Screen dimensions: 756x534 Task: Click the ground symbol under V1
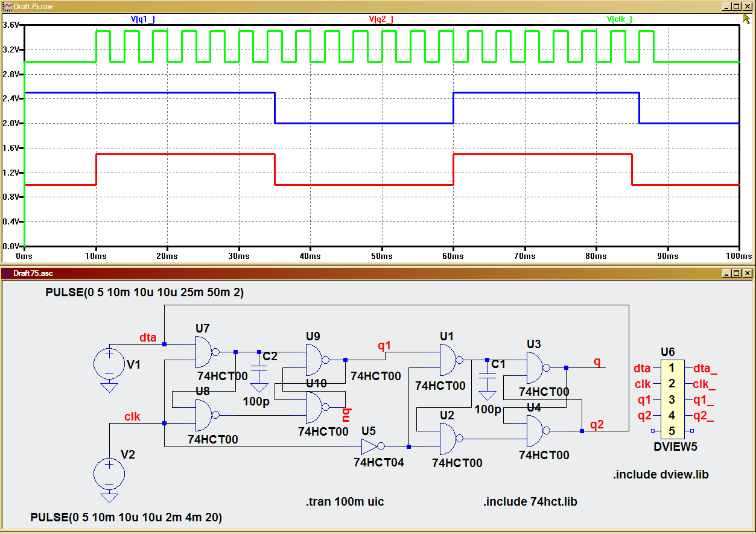(x=109, y=388)
